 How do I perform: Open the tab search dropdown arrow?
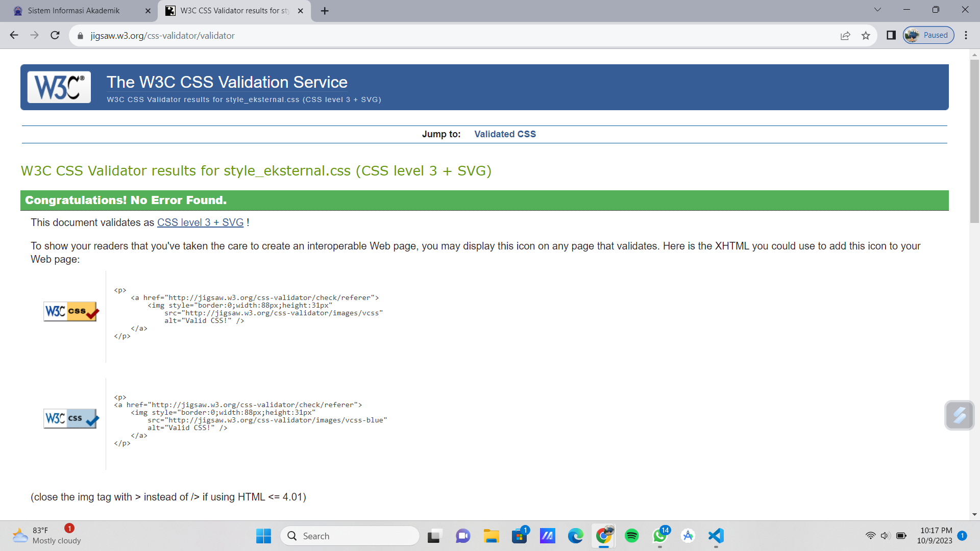(x=877, y=9)
